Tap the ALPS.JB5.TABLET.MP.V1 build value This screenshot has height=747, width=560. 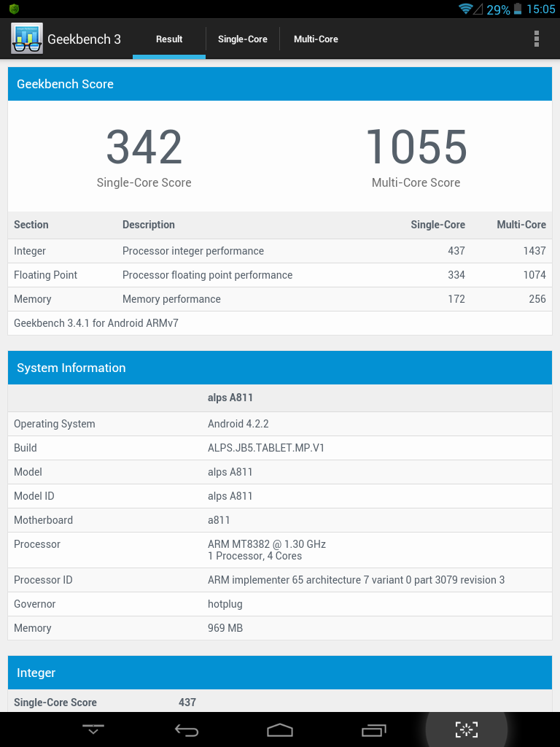[265, 448]
